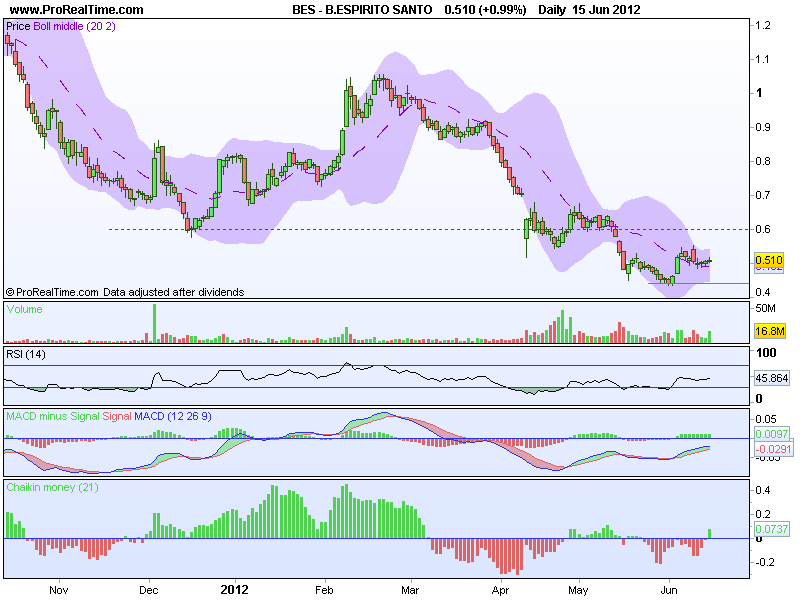Click the Boll middle (20 2) legend
The image size is (800, 600).
[x=74, y=27]
